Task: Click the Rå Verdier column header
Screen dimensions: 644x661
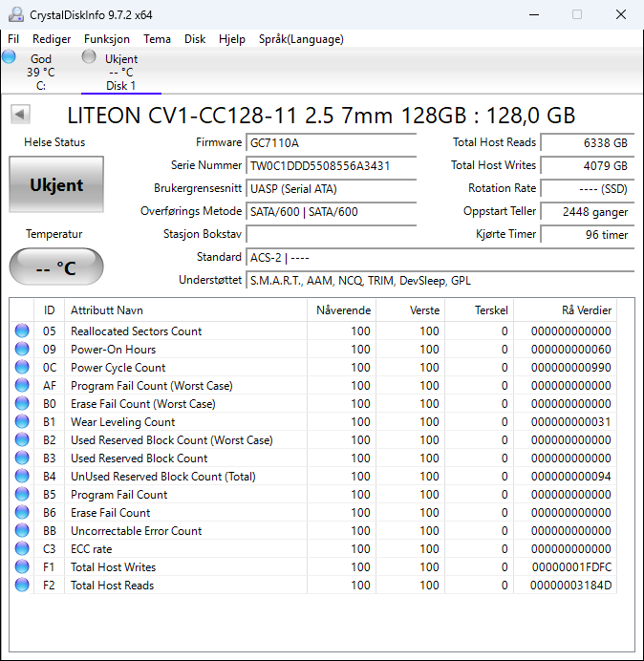Action: (x=565, y=310)
